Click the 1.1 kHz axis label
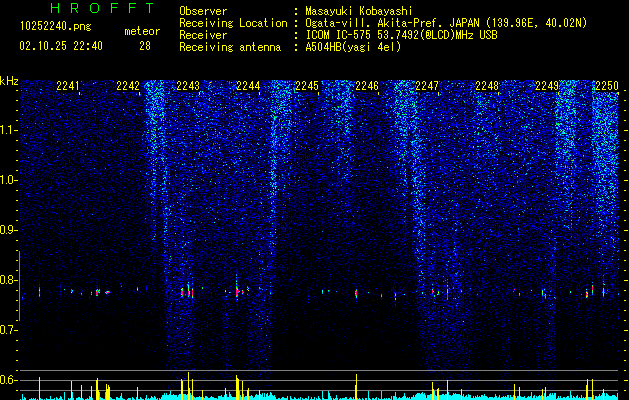 click(8, 130)
